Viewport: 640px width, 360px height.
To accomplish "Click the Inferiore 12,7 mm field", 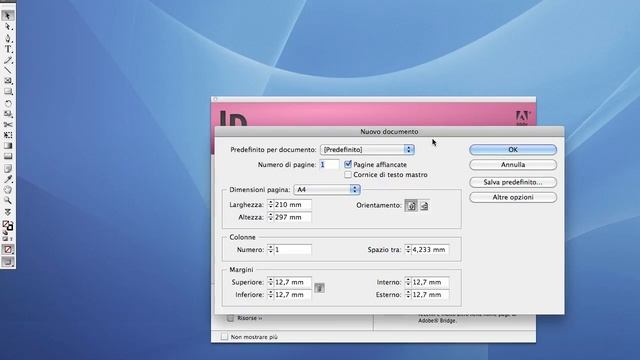I will point(292,295).
